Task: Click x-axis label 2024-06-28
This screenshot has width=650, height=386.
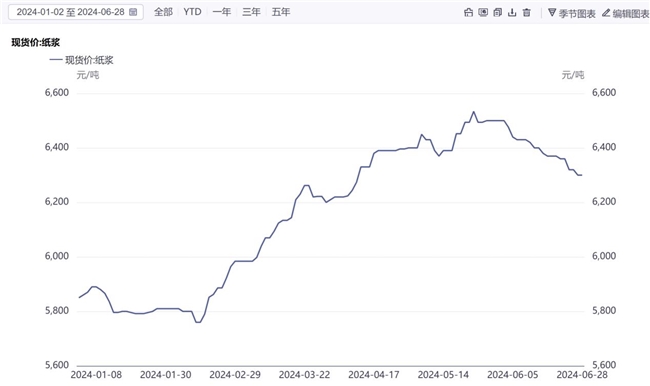Action: pos(582,375)
